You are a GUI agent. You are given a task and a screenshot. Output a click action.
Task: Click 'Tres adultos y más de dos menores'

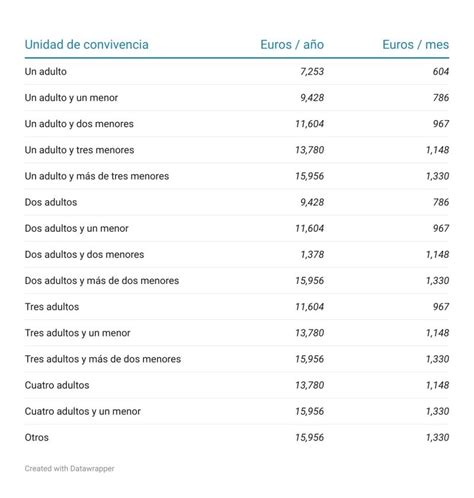103,359
